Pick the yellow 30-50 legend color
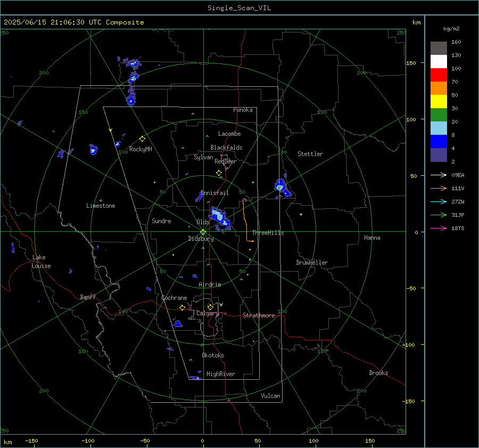This screenshot has width=479, height=448. [439, 102]
